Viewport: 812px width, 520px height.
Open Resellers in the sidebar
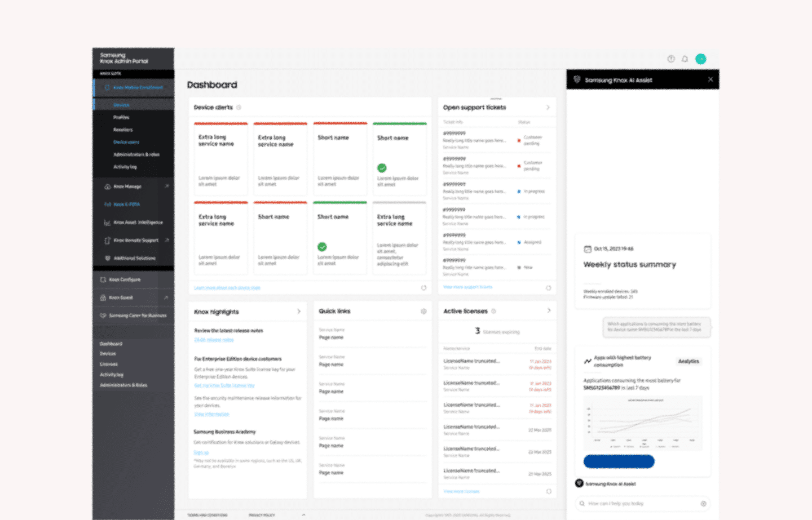click(123, 130)
